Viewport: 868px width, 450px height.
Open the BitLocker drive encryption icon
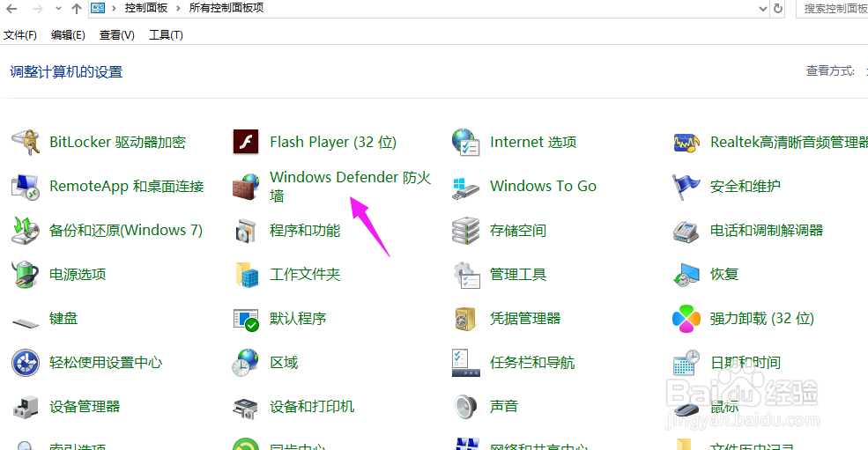click(x=26, y=143)
